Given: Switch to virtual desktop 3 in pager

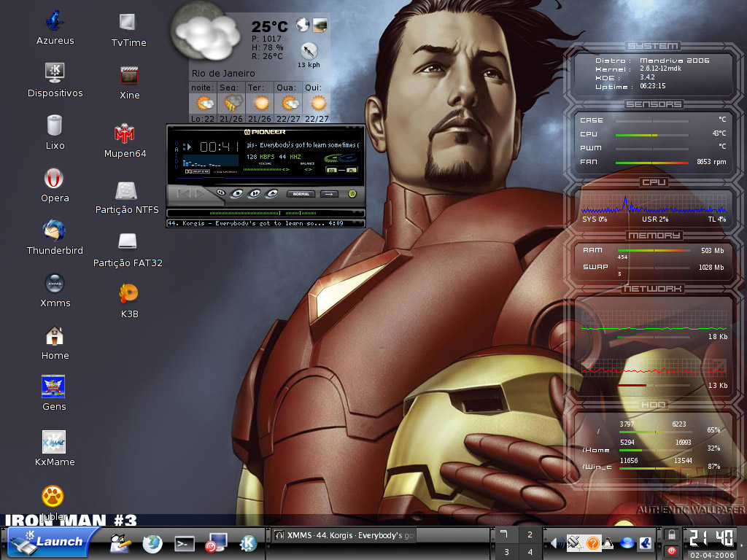Looking at the screenshot, I should pyautogui.click(x=506, y=551).
